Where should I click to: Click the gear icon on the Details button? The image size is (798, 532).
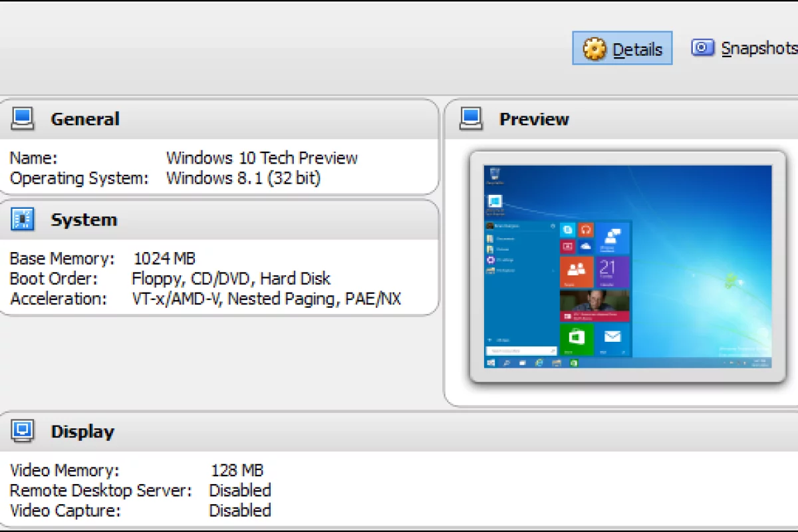[595, 48]
